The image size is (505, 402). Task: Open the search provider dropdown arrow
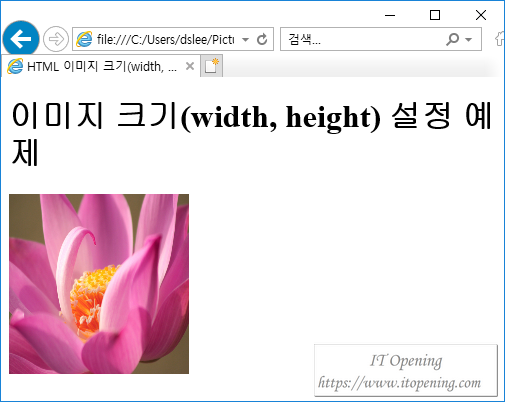pyautogui.click(x=468, y=40)
